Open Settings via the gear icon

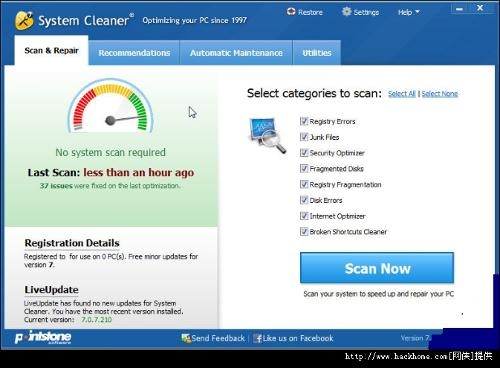[x=347, y=12]
